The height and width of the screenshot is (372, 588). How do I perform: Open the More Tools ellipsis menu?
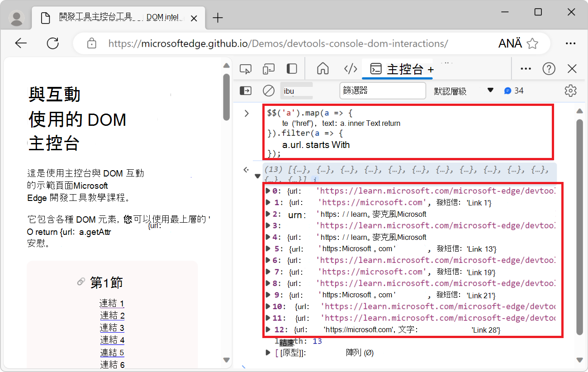(x=525, y=68)
